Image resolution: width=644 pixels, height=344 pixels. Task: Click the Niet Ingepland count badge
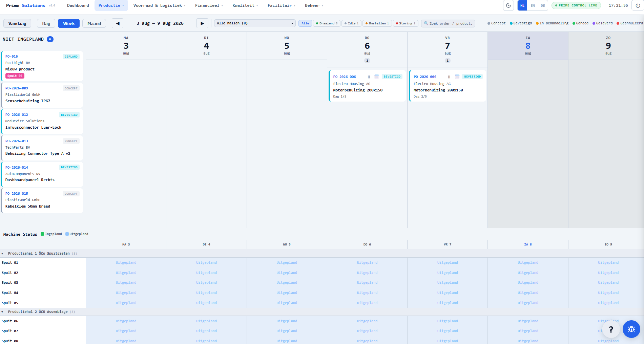pyautogui.click(x=50, y=39)
